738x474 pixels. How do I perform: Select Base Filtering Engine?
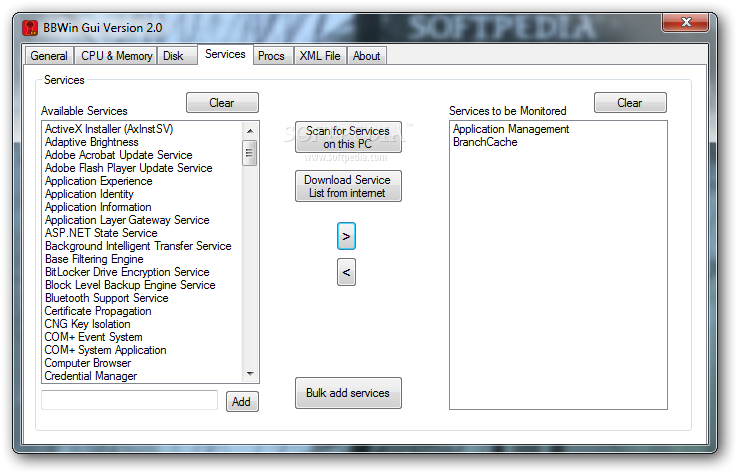(94, 259)
